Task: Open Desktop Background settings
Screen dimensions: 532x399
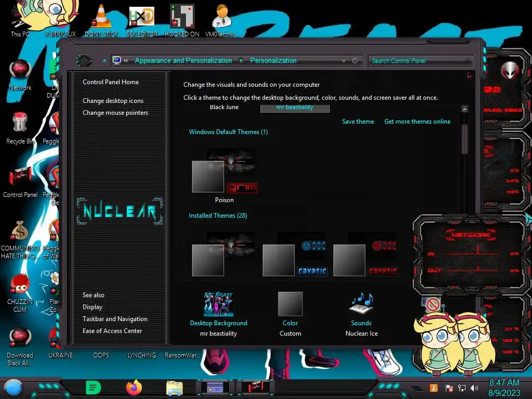Action: point(219,314)
